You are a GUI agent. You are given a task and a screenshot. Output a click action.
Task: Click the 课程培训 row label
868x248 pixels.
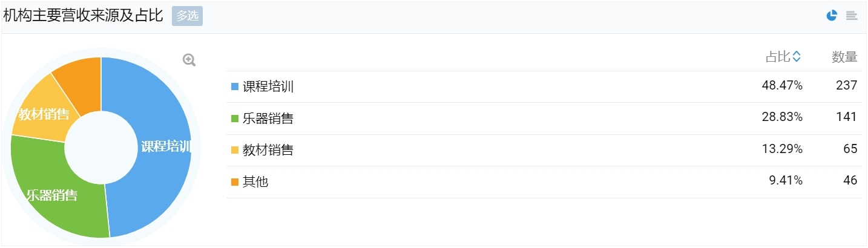(268, 86)
